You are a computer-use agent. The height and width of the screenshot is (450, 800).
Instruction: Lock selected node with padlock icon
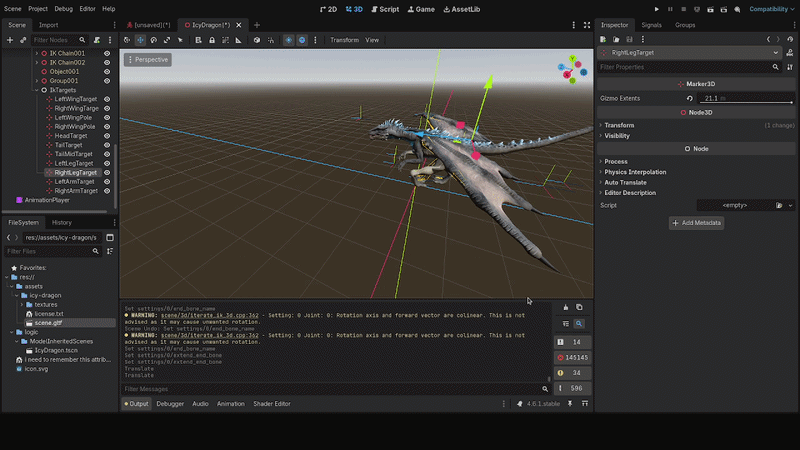click(212, 40)
